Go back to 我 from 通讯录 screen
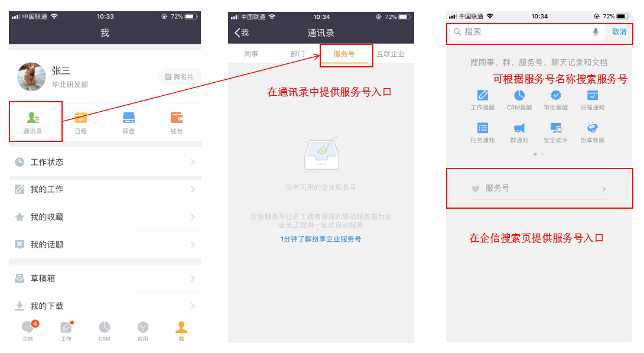Viewport: 644px width, 353px height. (x=242, y=33)
